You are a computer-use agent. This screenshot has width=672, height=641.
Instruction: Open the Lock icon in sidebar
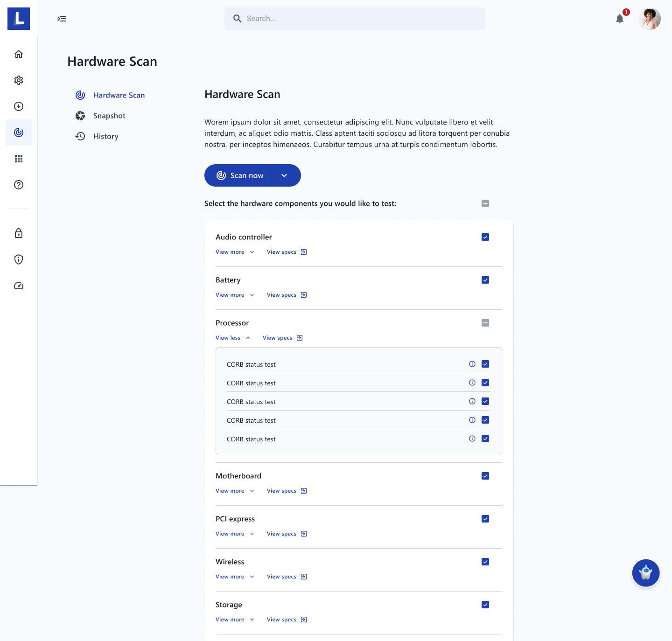[x=19, y=233]
